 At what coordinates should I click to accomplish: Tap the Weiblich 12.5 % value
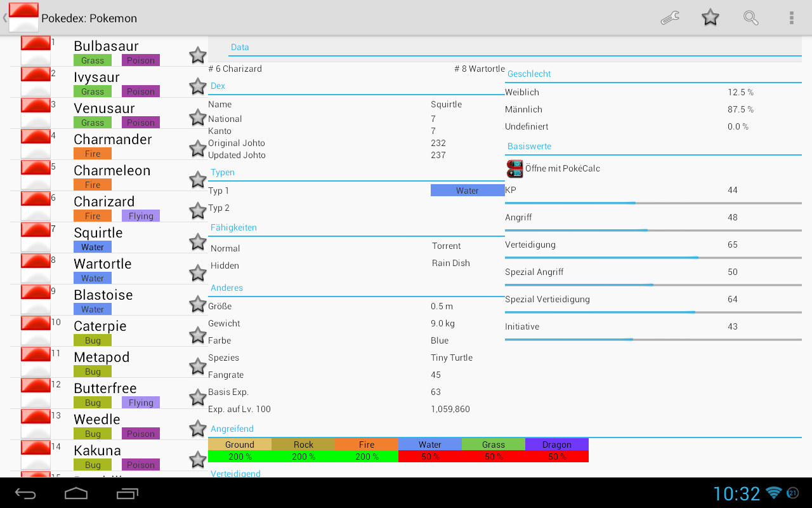click(741, 92)
